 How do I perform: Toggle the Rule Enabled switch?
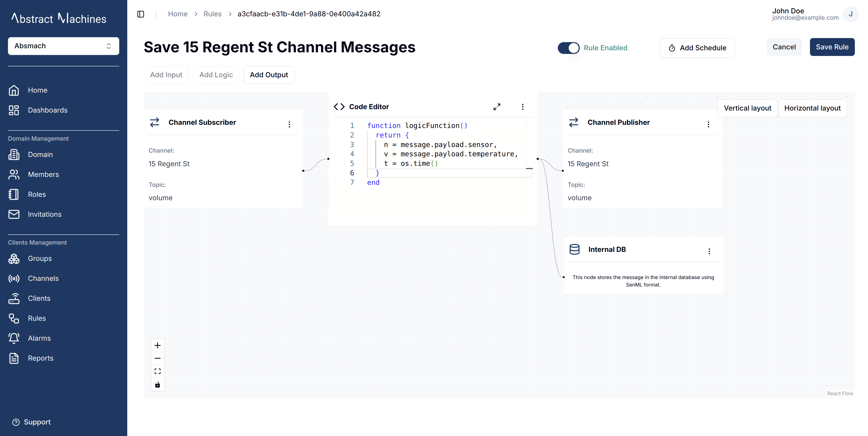[568, 48]
